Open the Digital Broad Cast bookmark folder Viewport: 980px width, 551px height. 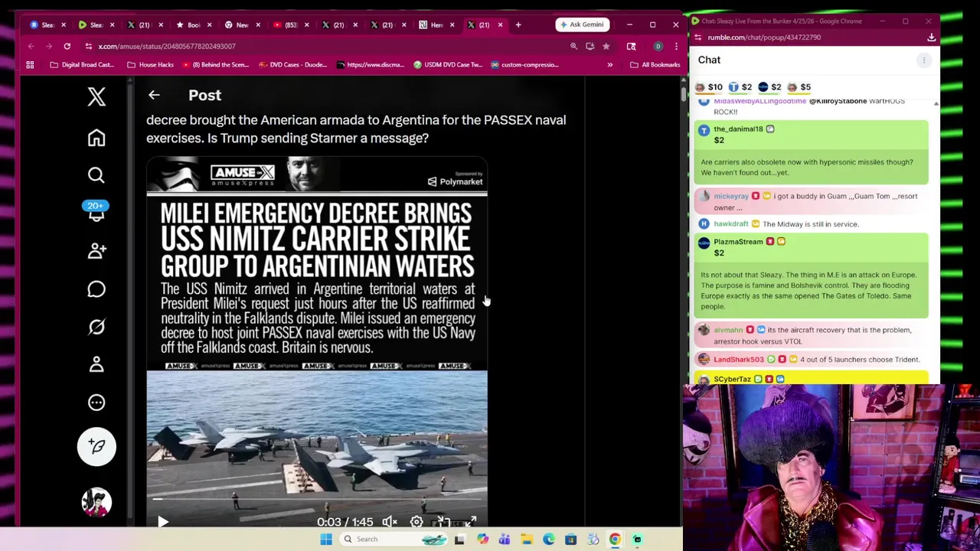(x=82, y=64)
